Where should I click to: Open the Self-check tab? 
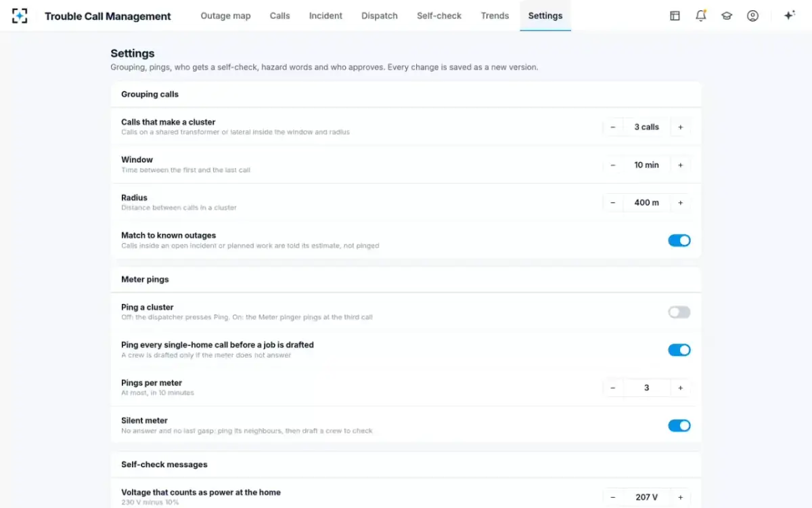[x=439, y=16]
